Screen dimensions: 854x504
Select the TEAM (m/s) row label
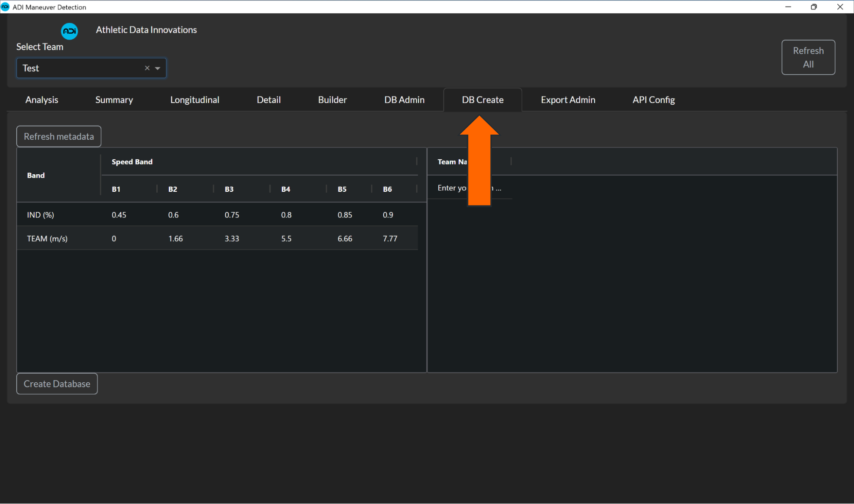(x=47, y=238)
